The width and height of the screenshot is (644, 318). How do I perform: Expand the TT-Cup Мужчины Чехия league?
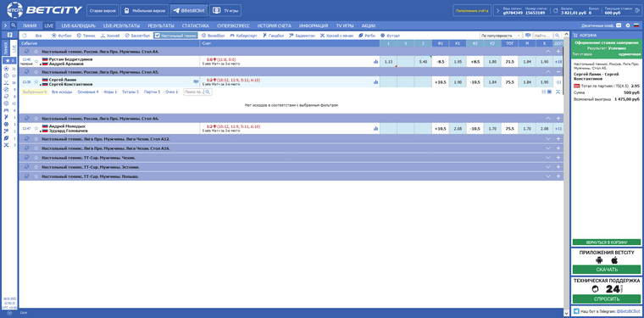pos(547,158)
